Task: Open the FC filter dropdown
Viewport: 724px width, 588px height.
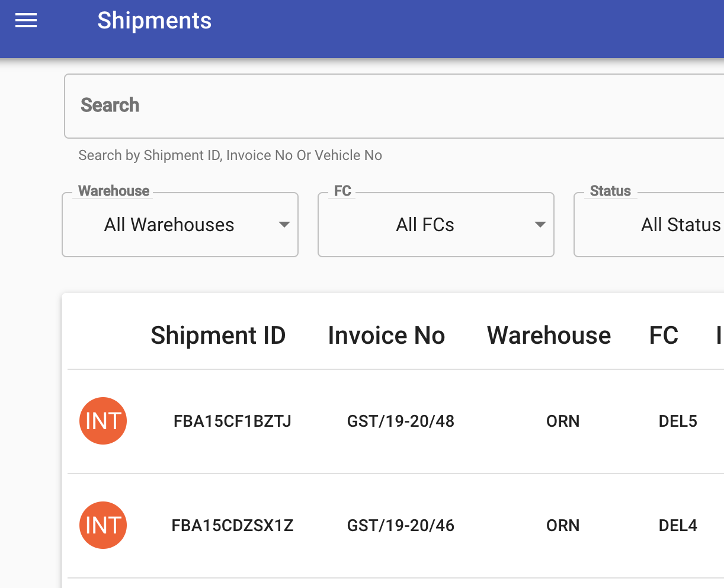Action: pos(435,225)
